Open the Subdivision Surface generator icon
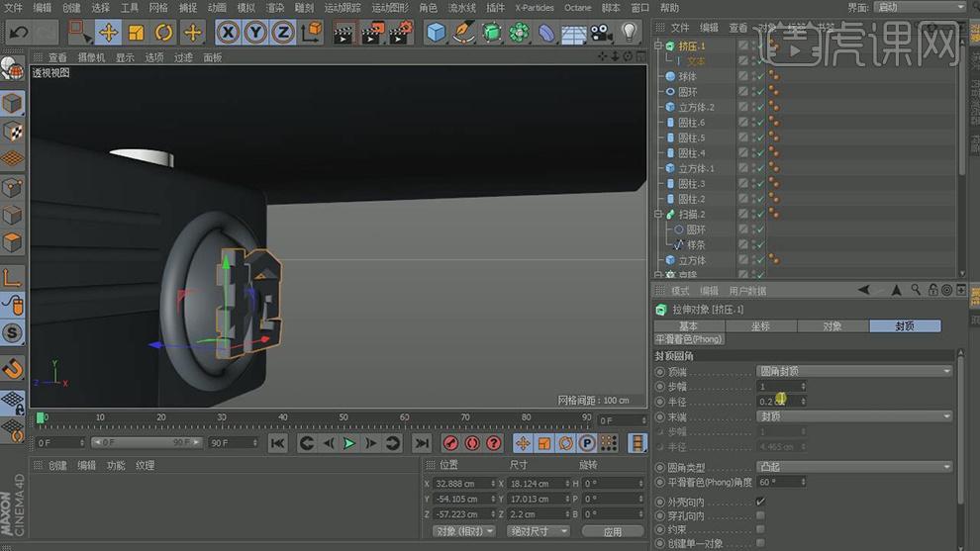The width and height of the screenshot is (980, 551). pyautogui.click(x=491, y=32)
